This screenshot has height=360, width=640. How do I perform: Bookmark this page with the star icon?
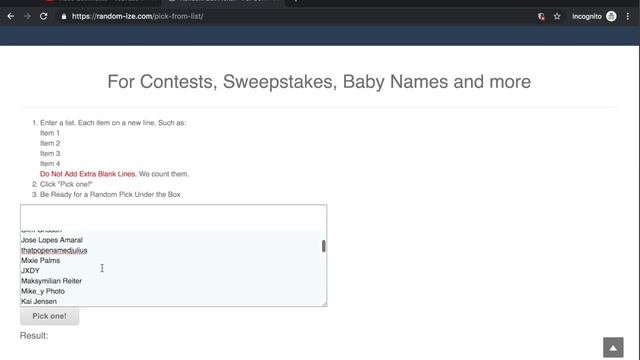click(557, 16)
